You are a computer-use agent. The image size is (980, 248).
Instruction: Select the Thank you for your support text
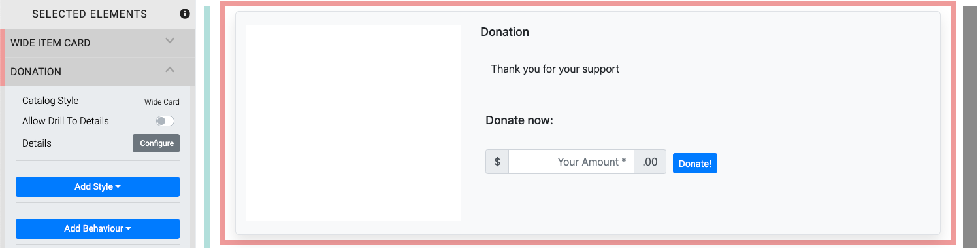tap(555, 69)
